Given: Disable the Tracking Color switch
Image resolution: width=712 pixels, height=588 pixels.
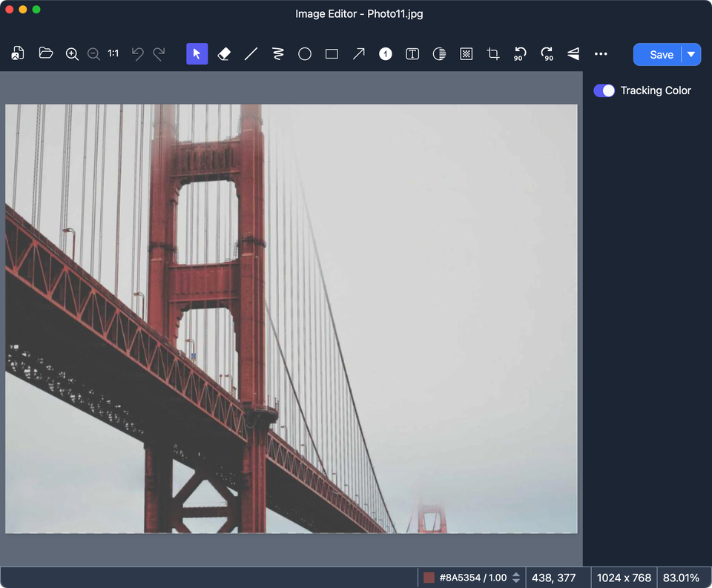Looking at the screenshot, I should click(604, 90).
